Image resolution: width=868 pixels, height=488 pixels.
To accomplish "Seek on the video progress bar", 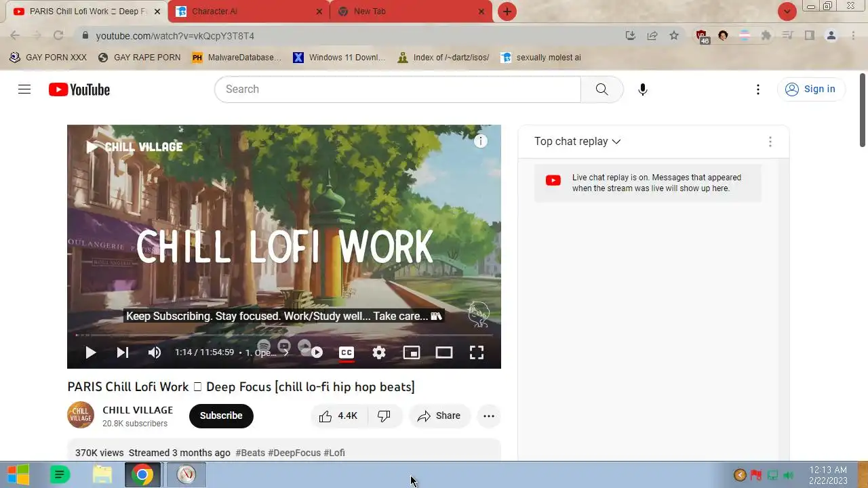I will click(x=284, y=335).
